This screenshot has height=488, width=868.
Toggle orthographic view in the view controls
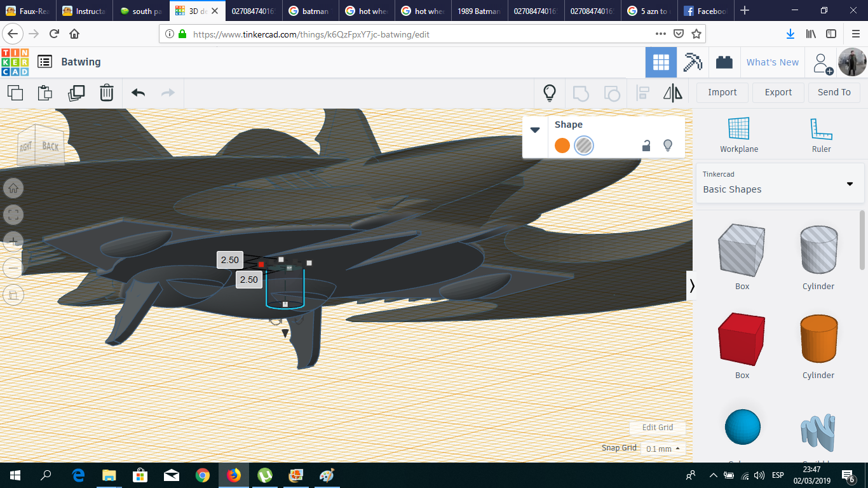[13, 294]
